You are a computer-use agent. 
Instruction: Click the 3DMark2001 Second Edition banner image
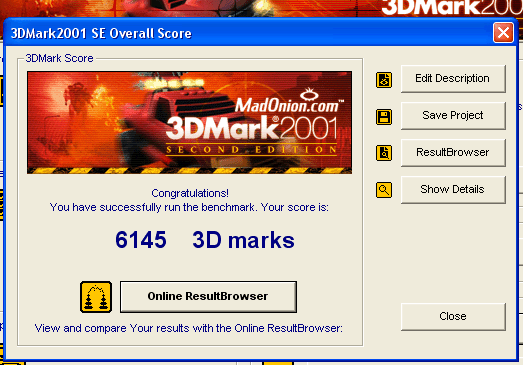[x=189, y=122]
